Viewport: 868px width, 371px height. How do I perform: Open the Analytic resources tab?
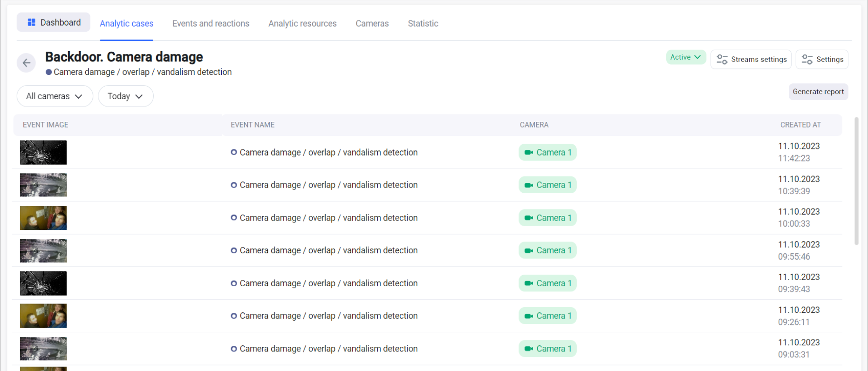click(x=302, y=23)
